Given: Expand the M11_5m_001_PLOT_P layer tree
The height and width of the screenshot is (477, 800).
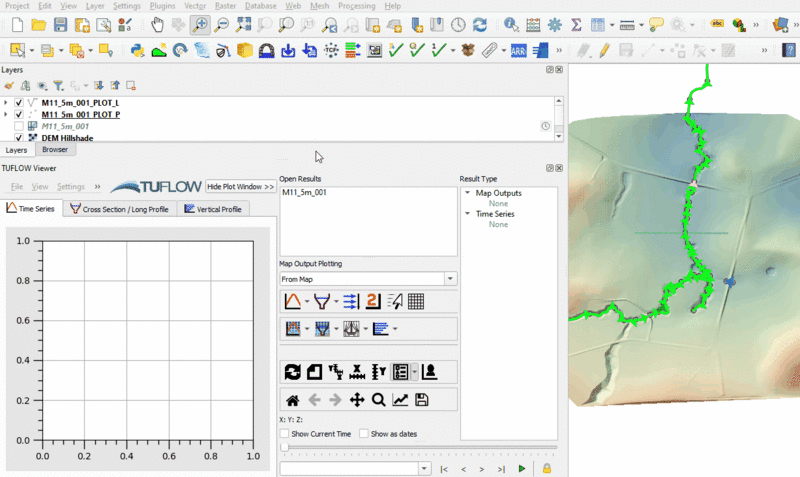Looking at the screenshot, I should point(6,115).
